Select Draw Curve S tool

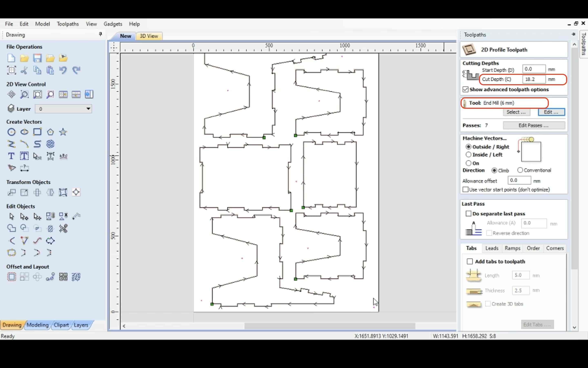coord(37,144)
